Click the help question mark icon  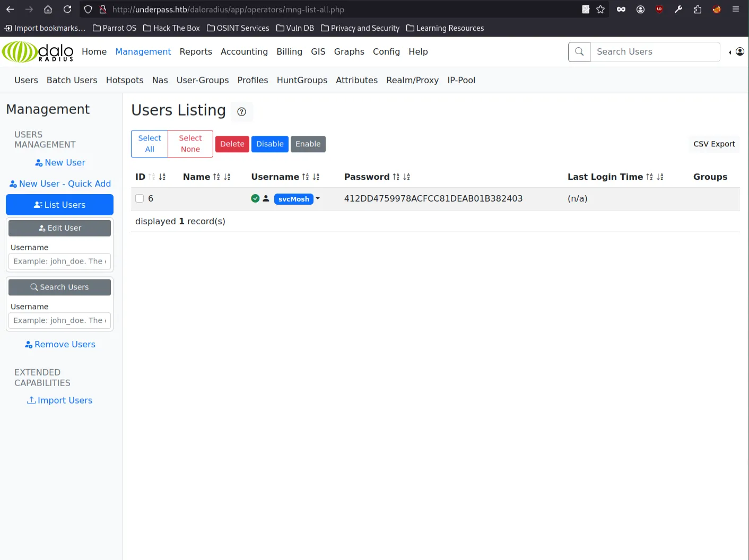click(241, 112)
